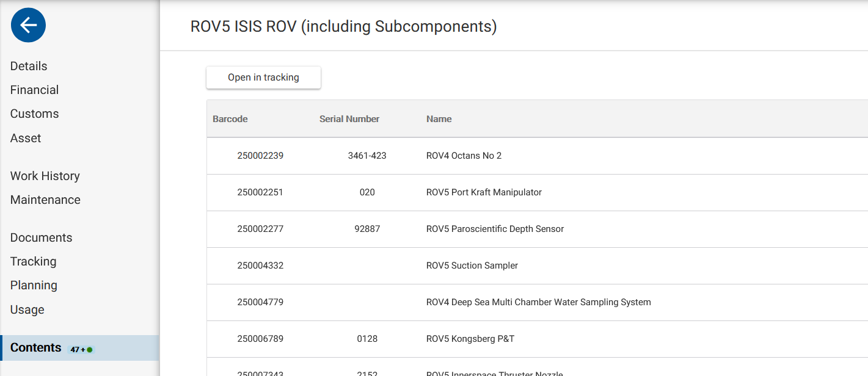Go to the Usage section

[x=27, y=309]
